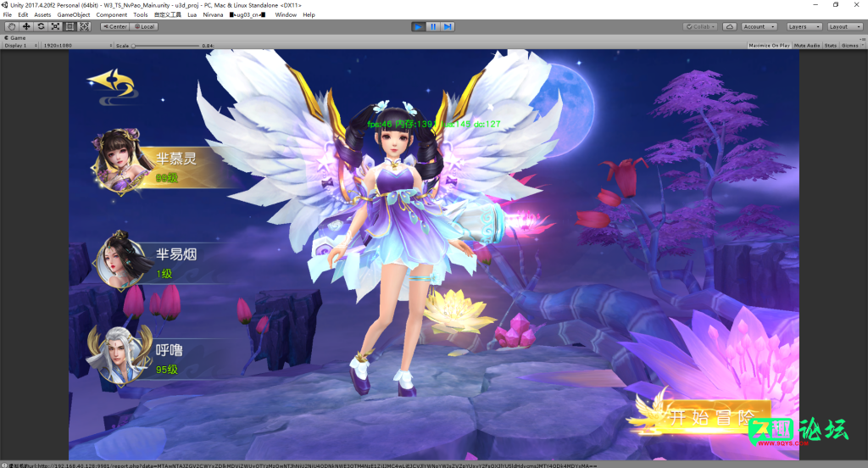Open the Component menu

[111, 14]
